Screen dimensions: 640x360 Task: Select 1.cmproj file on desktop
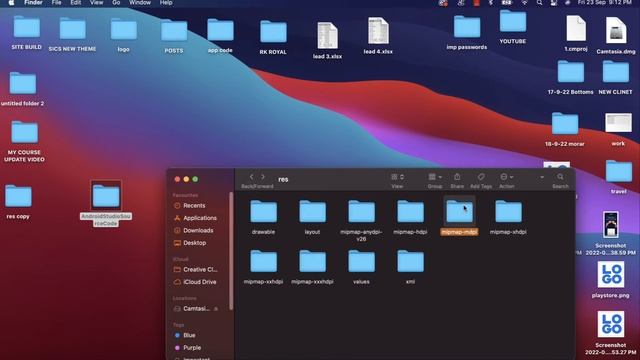point(576,29)
